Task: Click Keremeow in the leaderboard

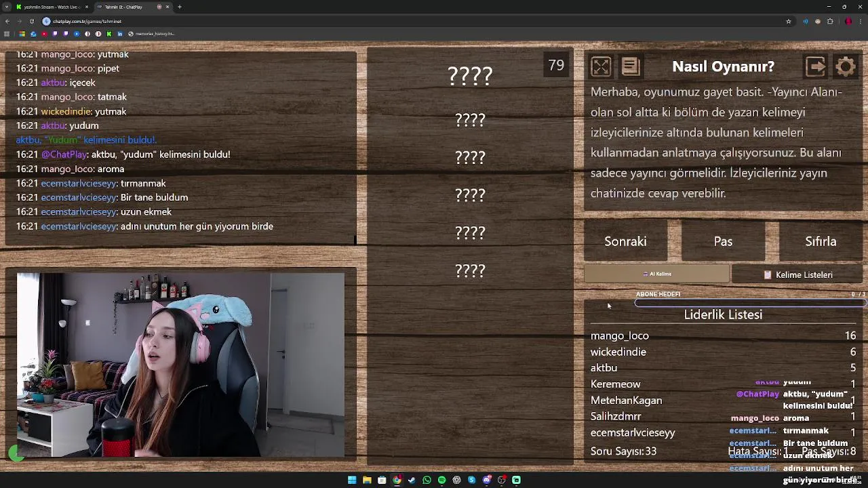Action: pos(615,384)
